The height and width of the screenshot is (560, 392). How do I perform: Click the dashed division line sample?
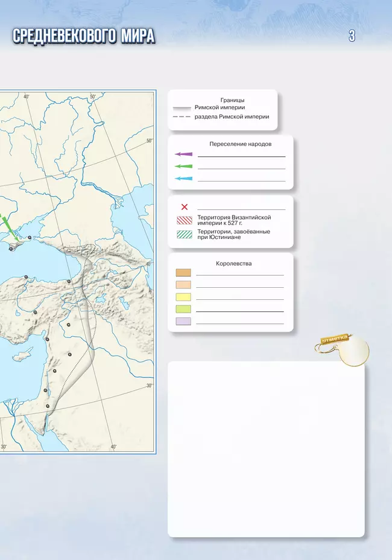point(182,116)
